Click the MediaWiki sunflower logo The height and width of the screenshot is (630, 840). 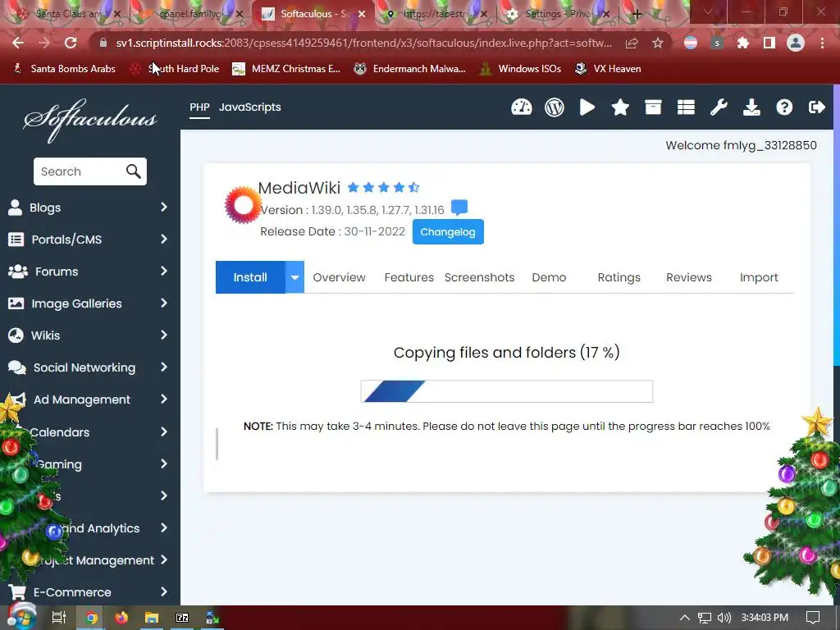(243, 204)
